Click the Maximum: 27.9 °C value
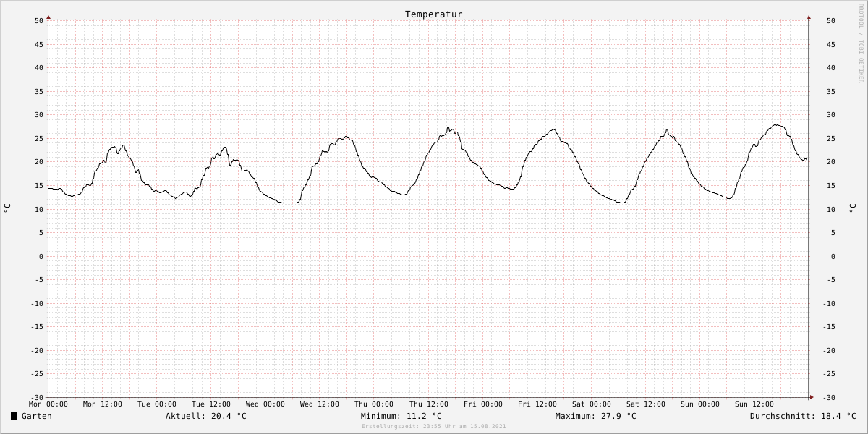This screenshot has height=434, width=868. pyautogui.click(x=596, y=416)
